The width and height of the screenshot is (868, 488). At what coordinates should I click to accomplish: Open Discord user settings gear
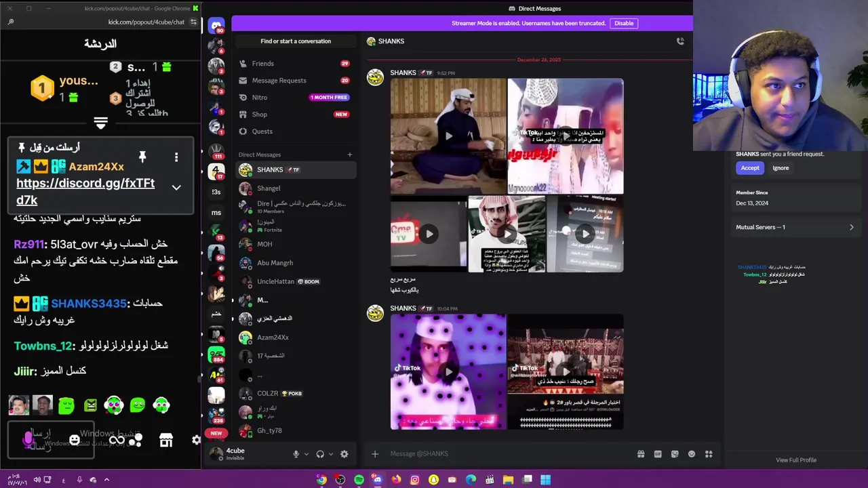tap(344, 454)
